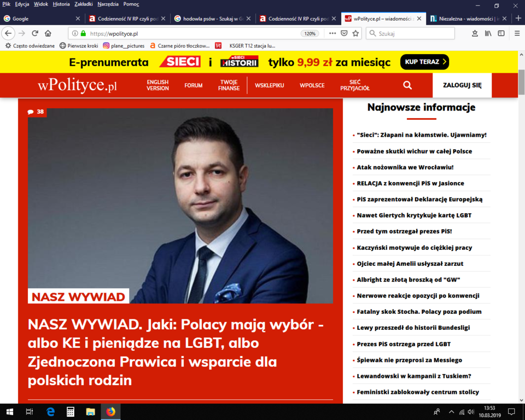
Task: Click the page vertical scrollbar thumb
Action: (x=521, y=82)
